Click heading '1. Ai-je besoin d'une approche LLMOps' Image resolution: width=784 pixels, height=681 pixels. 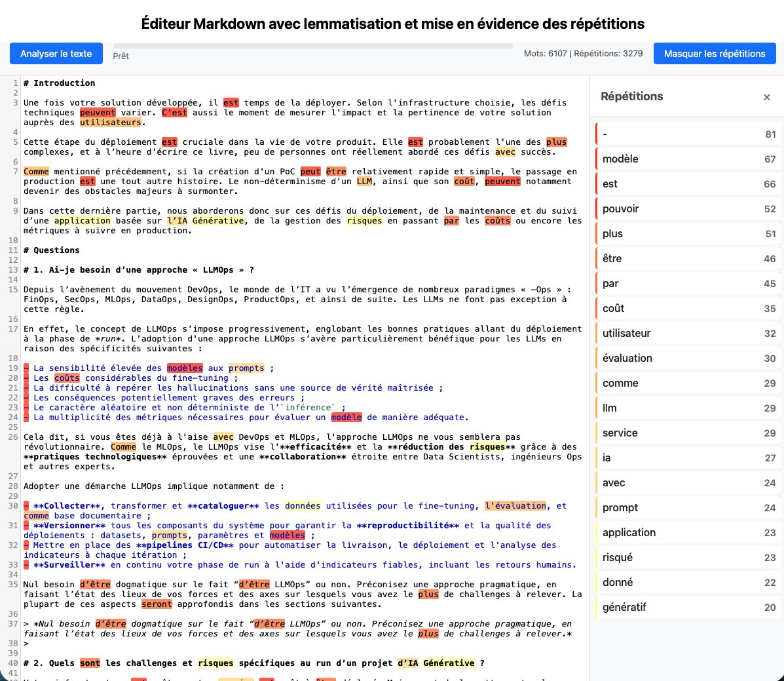[138, 269]
